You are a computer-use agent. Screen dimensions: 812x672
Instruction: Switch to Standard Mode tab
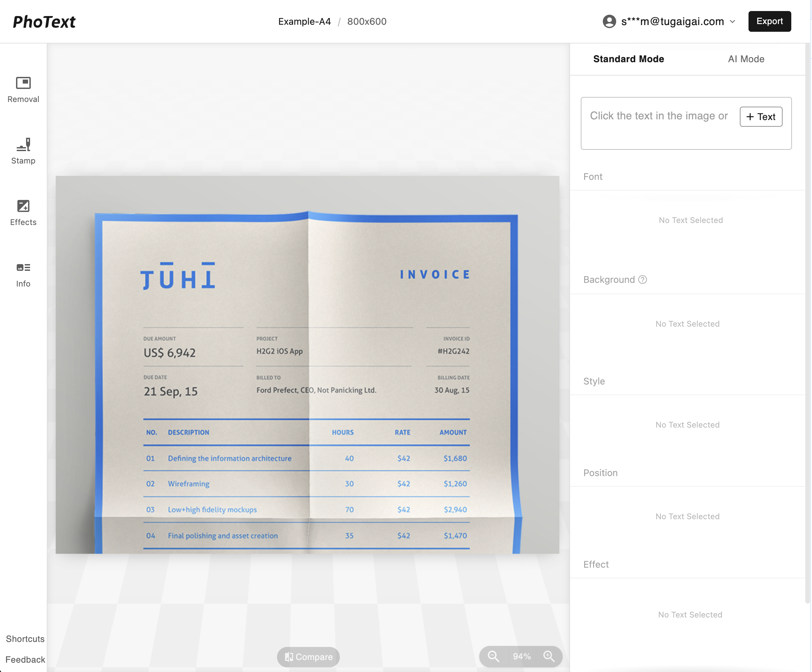click(628, 59)
